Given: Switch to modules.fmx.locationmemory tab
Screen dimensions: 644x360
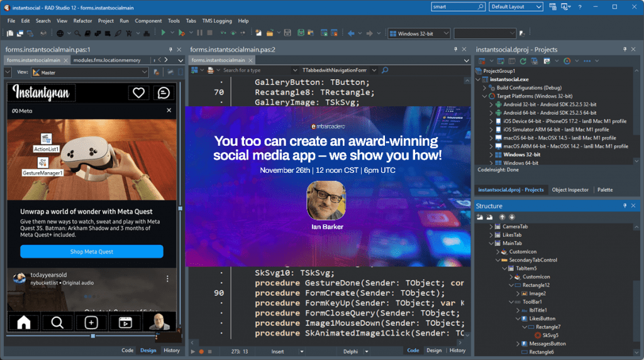Looking at the screenshot, I should [107, 60].
